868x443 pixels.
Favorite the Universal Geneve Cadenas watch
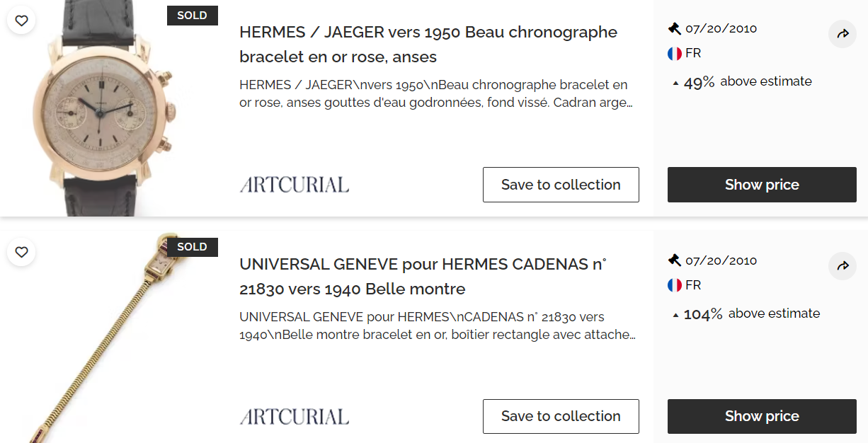click(21, 252)
